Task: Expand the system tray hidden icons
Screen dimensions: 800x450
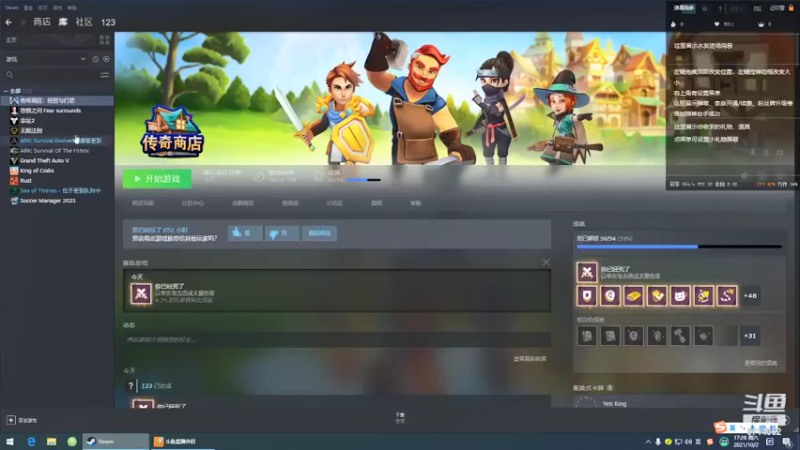Action: tap(648, 442)
